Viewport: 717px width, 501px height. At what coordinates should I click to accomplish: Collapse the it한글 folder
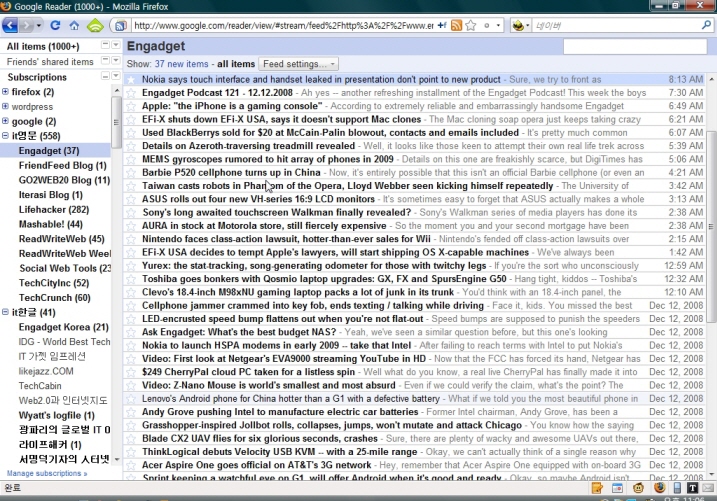click(x=5, y=312)
